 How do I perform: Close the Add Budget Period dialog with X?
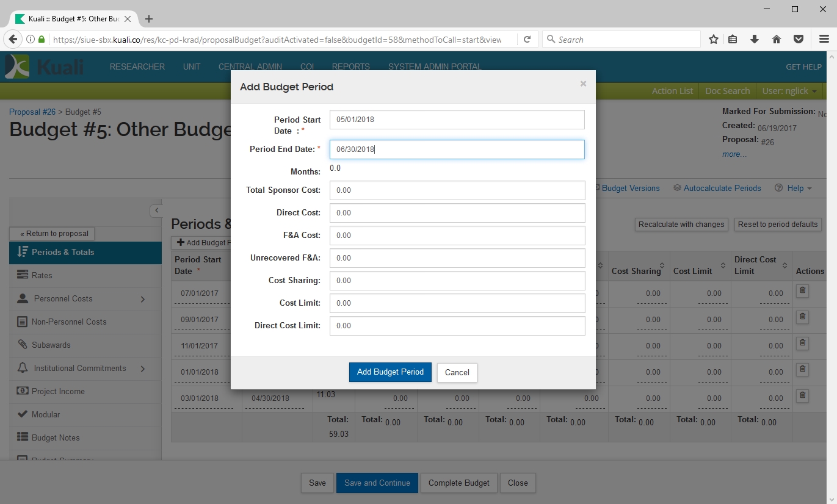(583, 84)
